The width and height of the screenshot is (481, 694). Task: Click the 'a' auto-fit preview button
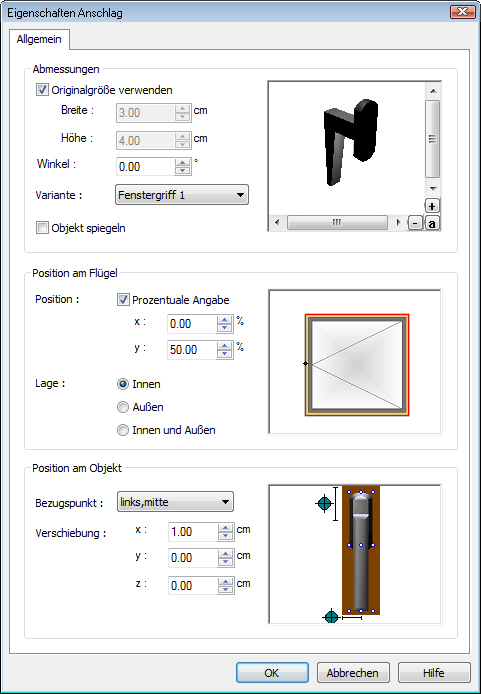point(432,223)
